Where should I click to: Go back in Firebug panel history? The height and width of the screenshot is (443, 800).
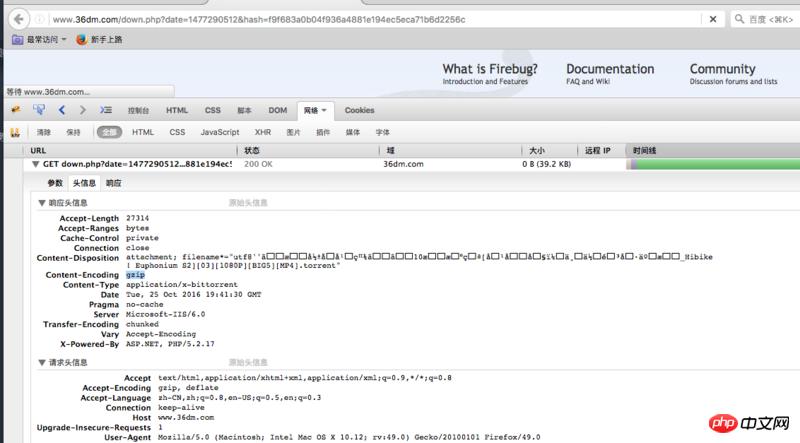[x=62, y=110]
